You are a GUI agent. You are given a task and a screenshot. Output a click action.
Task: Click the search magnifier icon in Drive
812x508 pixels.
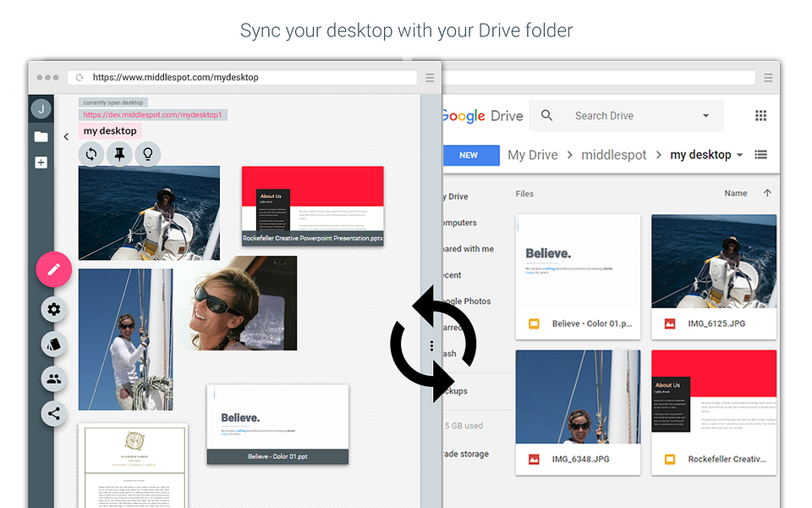[x=547, y=116]
